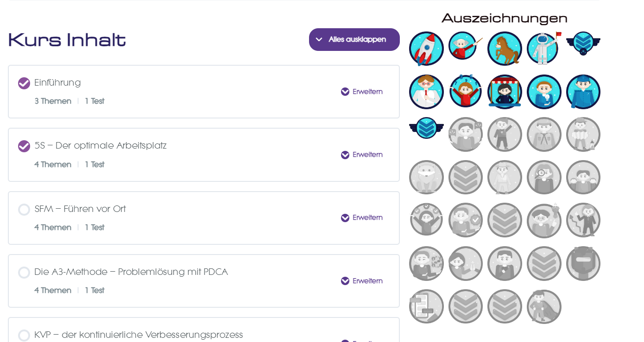The width and height of the screenshot is (644, 342).
Task: Select the market stall badge
Action: 505,92
